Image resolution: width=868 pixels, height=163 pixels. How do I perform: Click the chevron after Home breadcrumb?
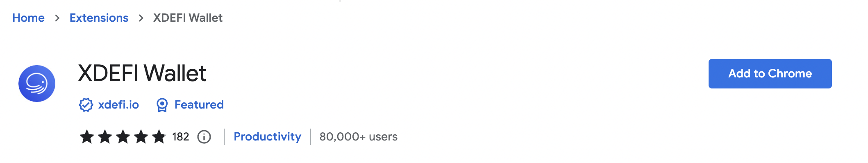[x=57, y=18]
